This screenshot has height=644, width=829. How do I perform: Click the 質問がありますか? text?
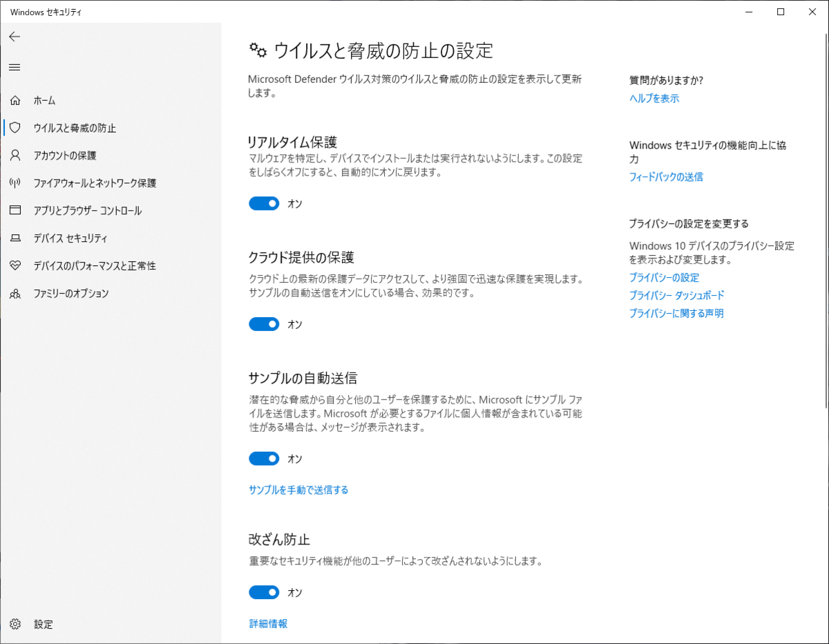tap(666, 80)
